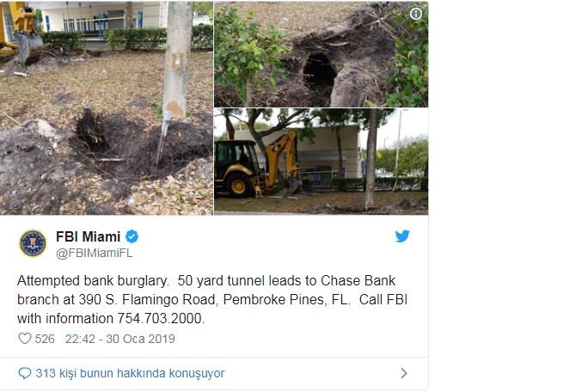Image resolution: width=576 pixels, height=392 pixels.
Task: Click the tweet text about bank burglary
Action: pos(212,299)
